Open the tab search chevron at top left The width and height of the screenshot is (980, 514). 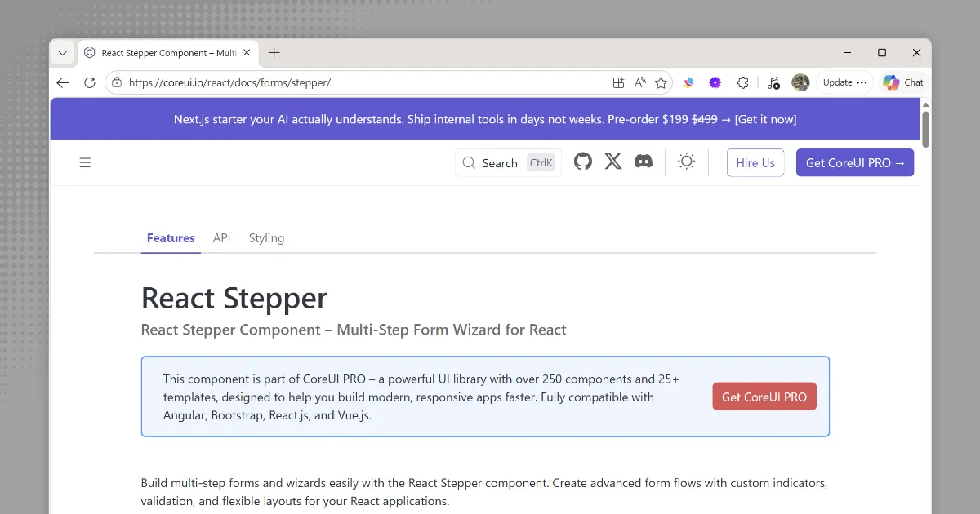[x=62, y=52]
